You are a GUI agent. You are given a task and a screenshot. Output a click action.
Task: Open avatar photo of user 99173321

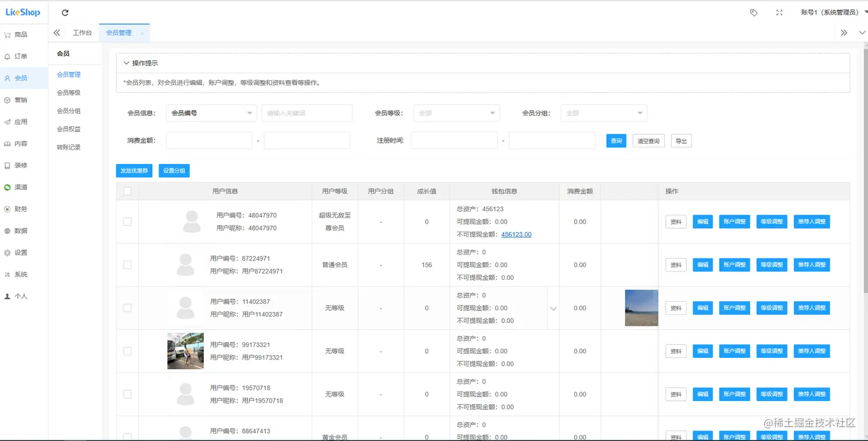click(185, 351)
